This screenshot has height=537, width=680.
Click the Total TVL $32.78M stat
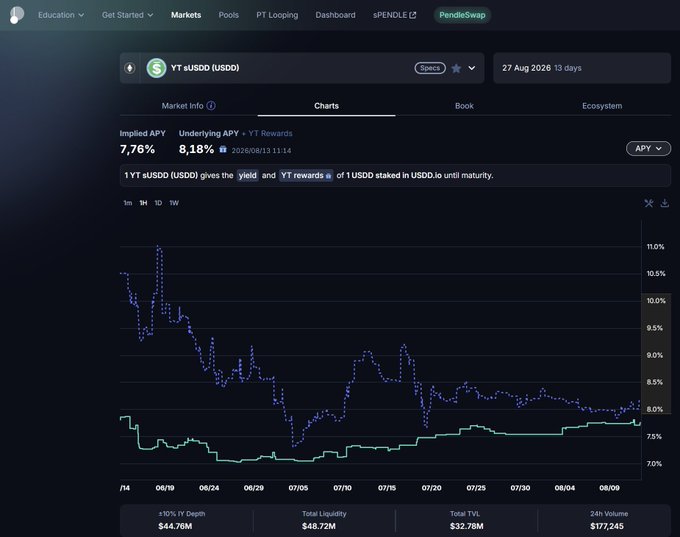coord(466,520)
